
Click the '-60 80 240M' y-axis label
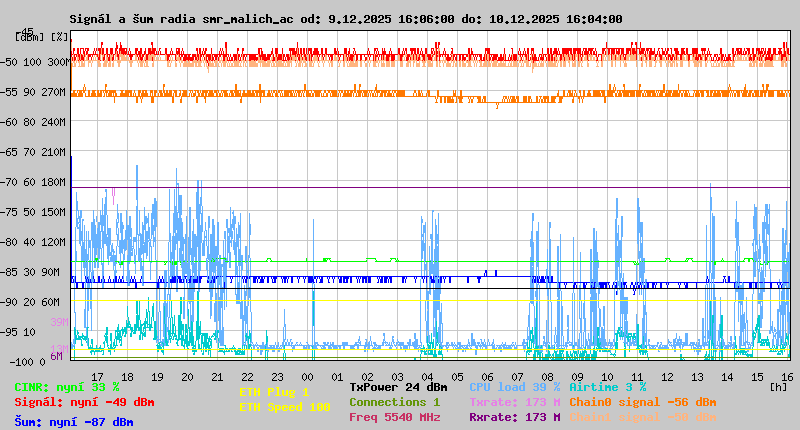(x=35, y=122)
